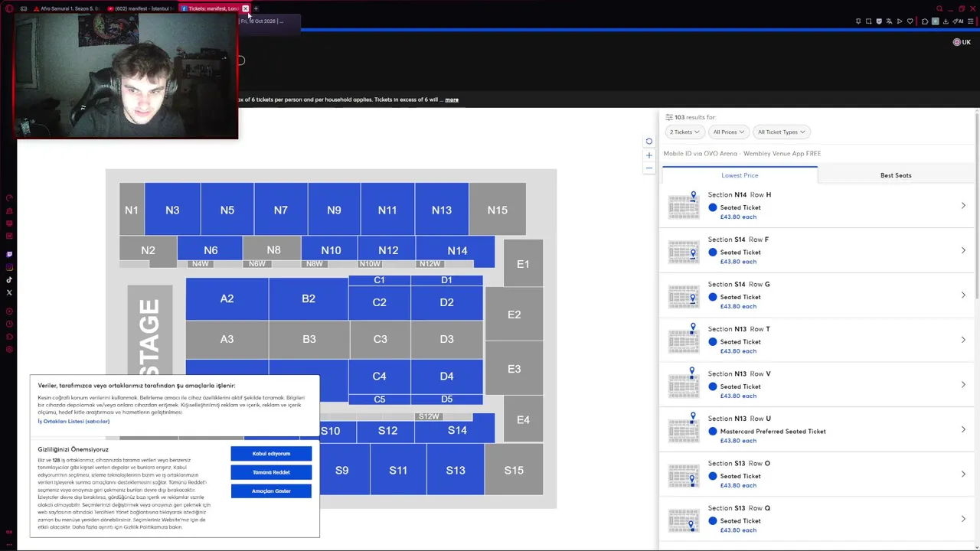This screenshot has width=980, height=551.
Task: Expand the ticket notice 'more' link
Action: pyautogui.click(x=452, y=99)
